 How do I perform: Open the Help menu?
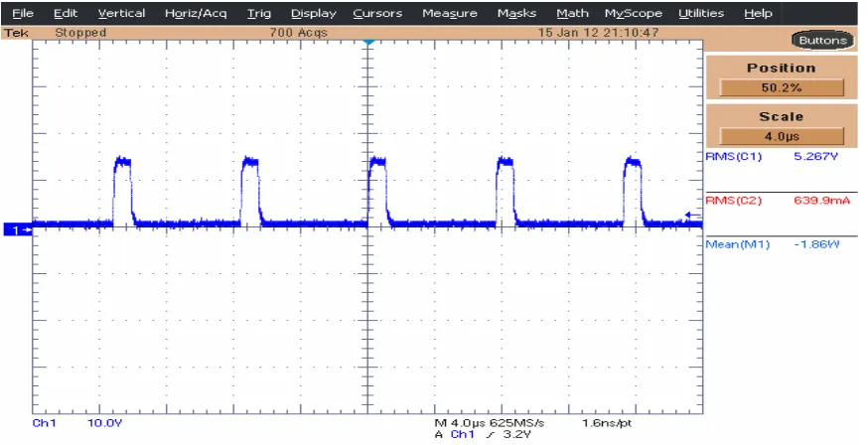pos(758,13)
